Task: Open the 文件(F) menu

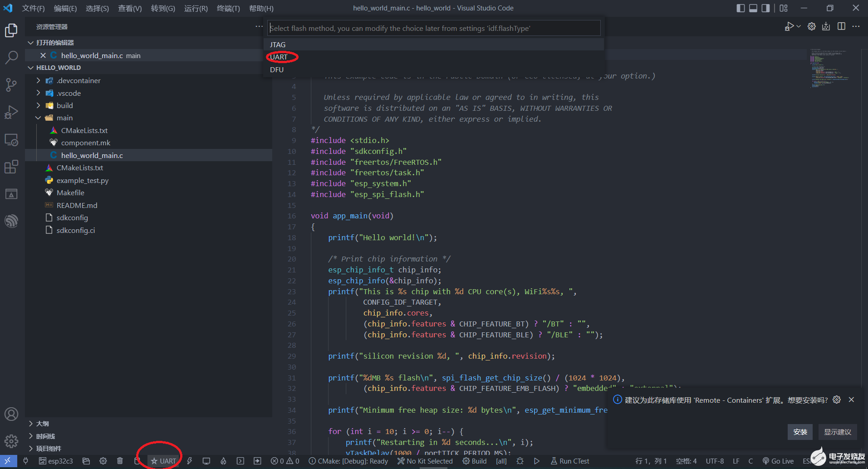Action: click(x=33, y=8)
